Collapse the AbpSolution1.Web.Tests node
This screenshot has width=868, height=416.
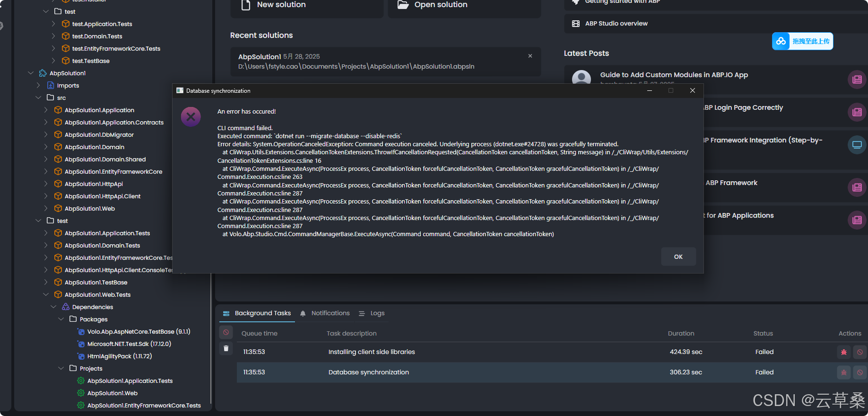46,294
